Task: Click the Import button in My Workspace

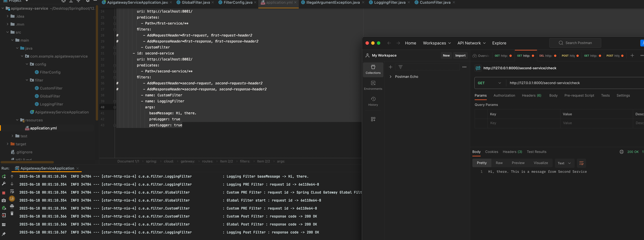Action: click(460, 55)
